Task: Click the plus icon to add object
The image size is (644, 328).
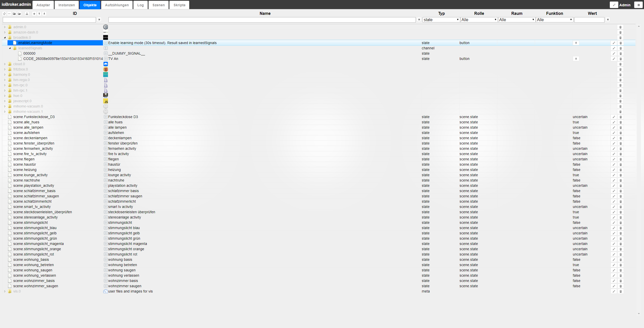Action: (x=34, y=14)
